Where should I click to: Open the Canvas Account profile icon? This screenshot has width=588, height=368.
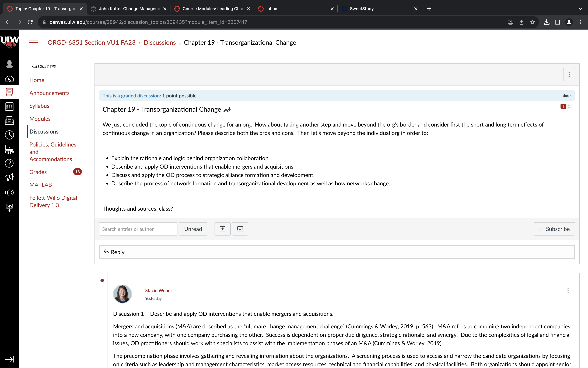9,64
